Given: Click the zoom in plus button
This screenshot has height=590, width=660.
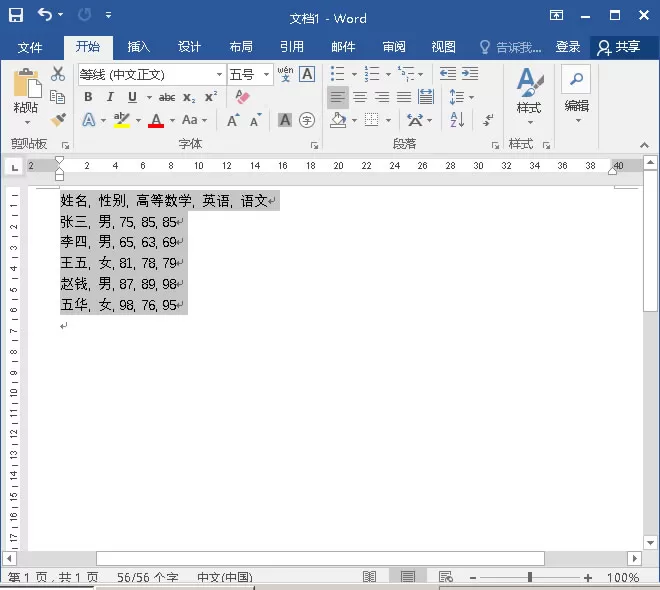Looking at the screenshot, I should click(x=588, y=578).
